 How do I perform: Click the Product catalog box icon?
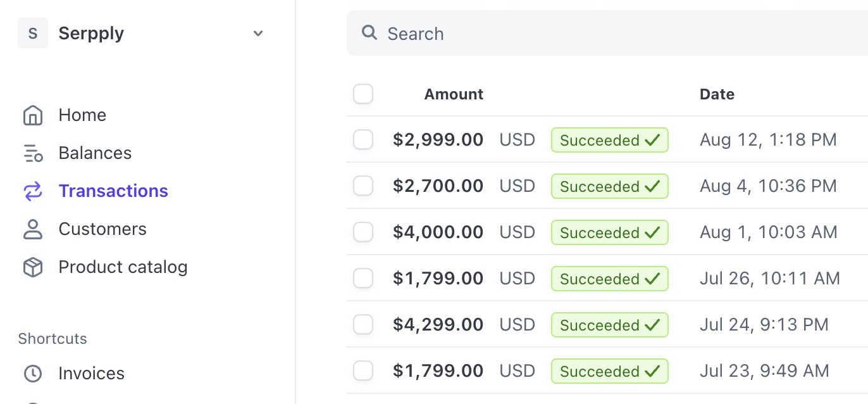pyautogui.click(x=32, y=267)
